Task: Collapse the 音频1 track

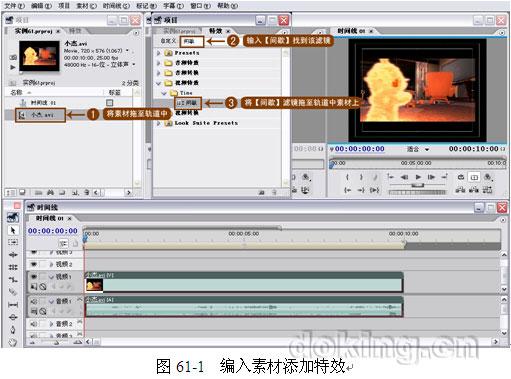Action: (51, 301)
